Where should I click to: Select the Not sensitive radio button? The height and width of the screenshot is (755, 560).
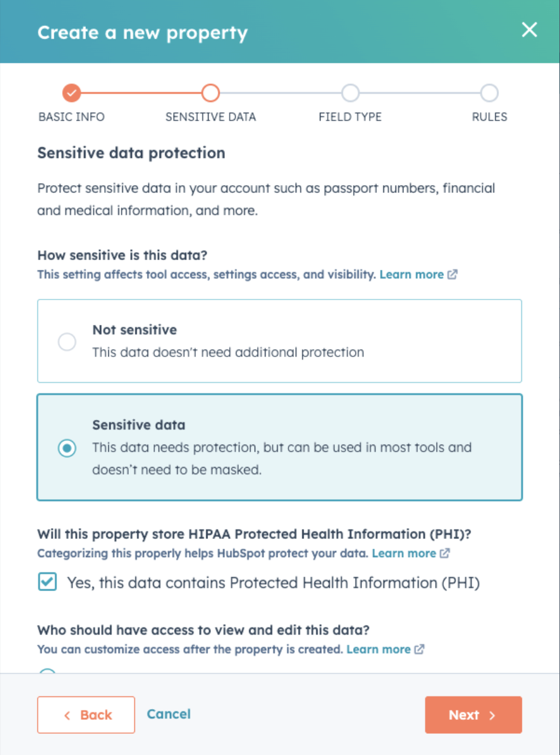pos(67,342)
